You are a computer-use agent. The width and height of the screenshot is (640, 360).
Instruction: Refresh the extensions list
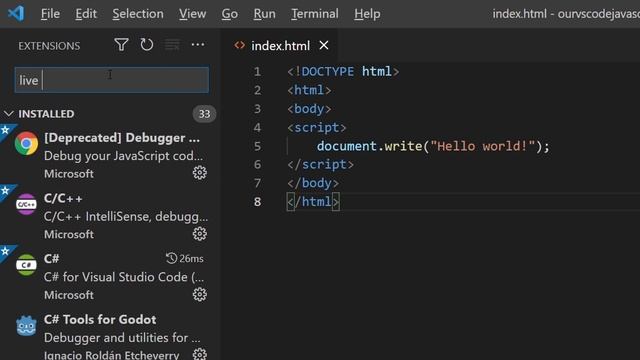(147, 44)
